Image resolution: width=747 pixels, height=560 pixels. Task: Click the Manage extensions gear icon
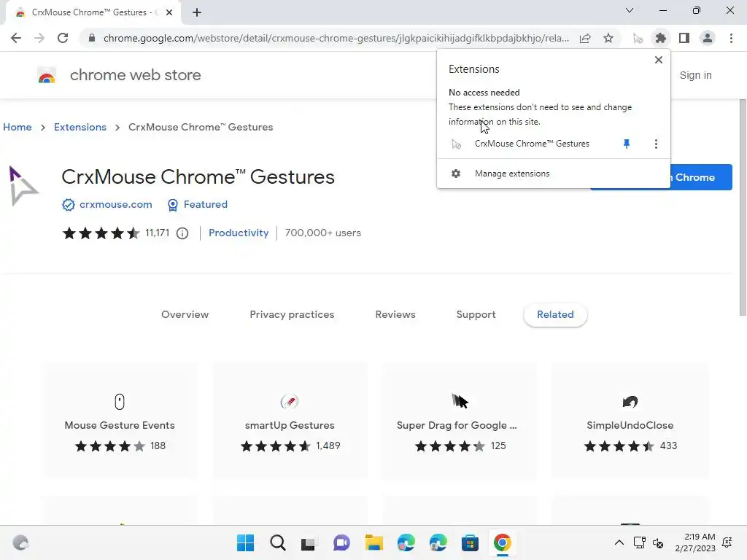coord(456,174)
